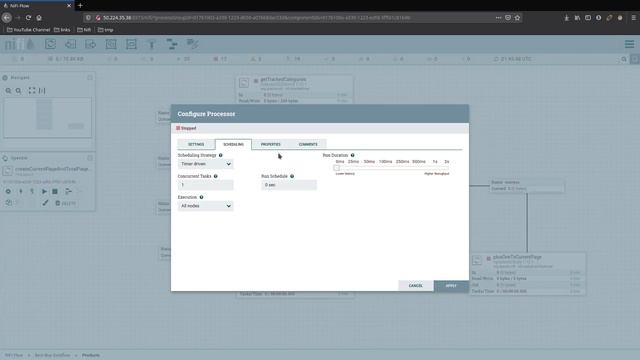Click the Delete button in Operate panel
This screenshot has height=360, width=640.
click(x=65, y=203)
